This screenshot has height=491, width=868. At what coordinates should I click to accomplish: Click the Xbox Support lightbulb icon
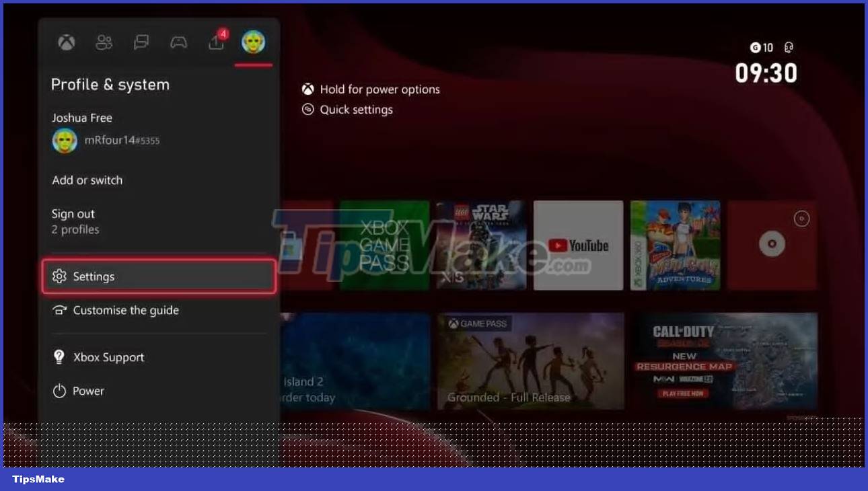pos(60,357)
